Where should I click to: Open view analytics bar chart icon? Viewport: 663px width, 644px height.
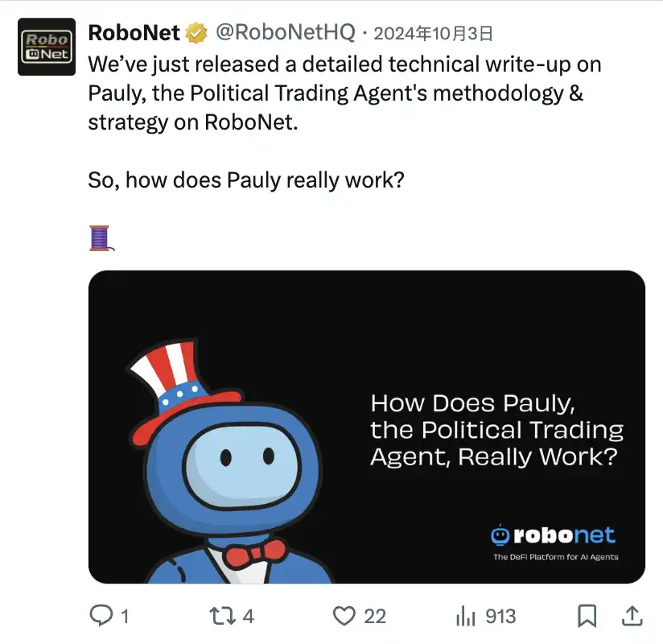(465, 616)
